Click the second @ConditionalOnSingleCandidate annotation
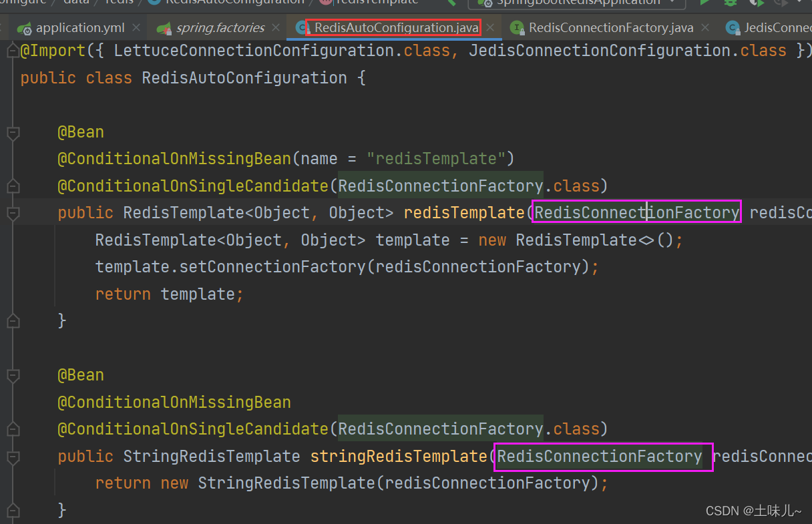Viewport: 812px width, 524px height. point(333,429)
